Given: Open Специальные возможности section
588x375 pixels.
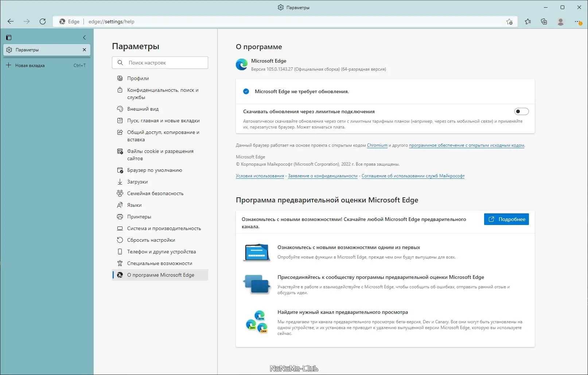Looking at the screenshot, I should coord(160,263).
